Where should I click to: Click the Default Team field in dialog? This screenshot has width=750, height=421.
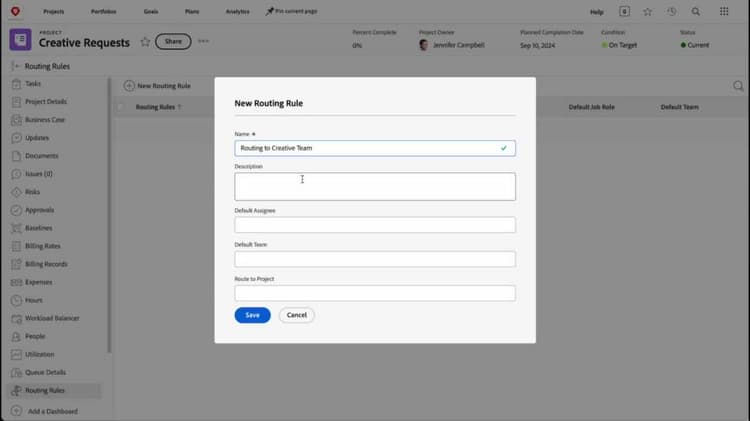(x=375, y=259)
